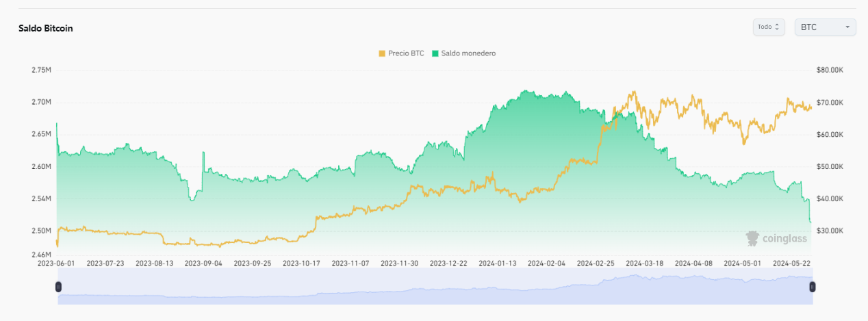Screen dimensions: 868x321
Task: Click the 2023-06-01 date label
Action: [56, 263]
